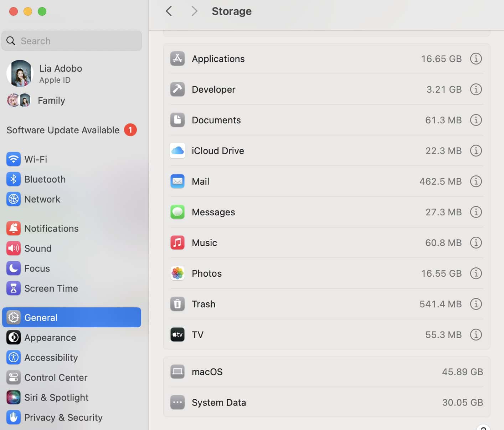Click the System Data icon
Viewport: 504px width, 430px height.
[178, 403]
